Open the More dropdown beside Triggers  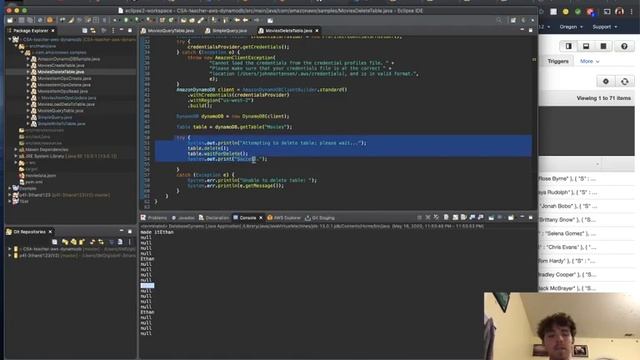589,61
